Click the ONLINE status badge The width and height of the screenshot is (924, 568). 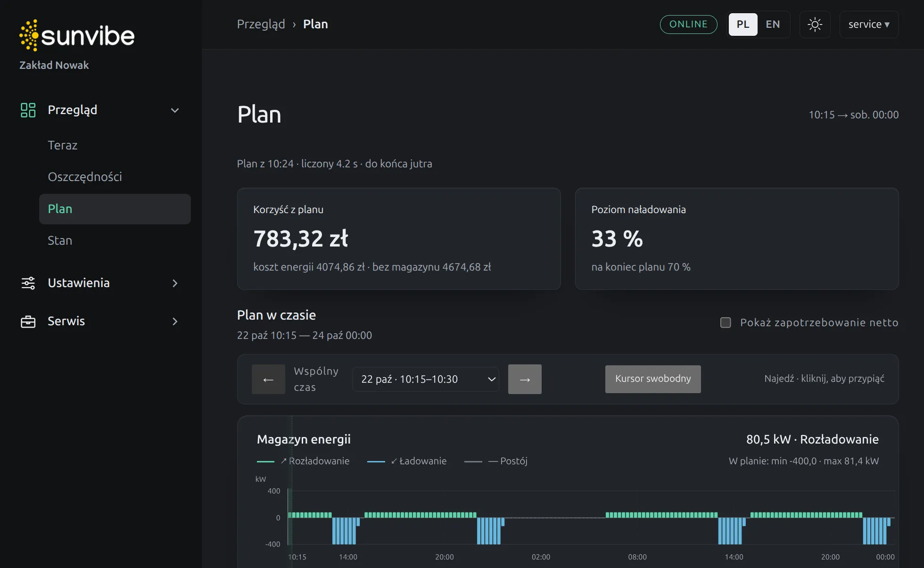tap(689, 25)
